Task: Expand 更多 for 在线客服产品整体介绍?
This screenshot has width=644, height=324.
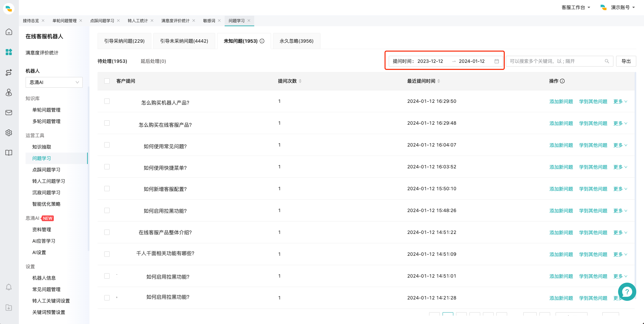Action: coord(620,233)
